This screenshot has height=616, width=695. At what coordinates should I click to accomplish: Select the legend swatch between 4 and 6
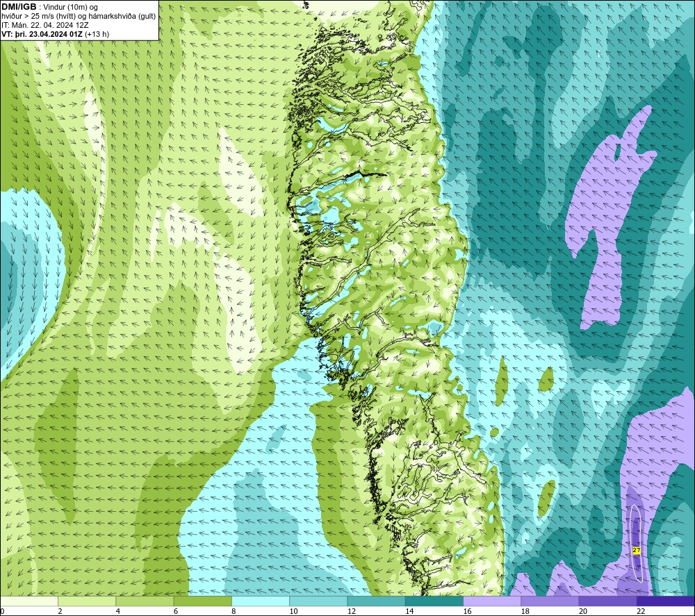pyautogui.click(x=145, y=601)
